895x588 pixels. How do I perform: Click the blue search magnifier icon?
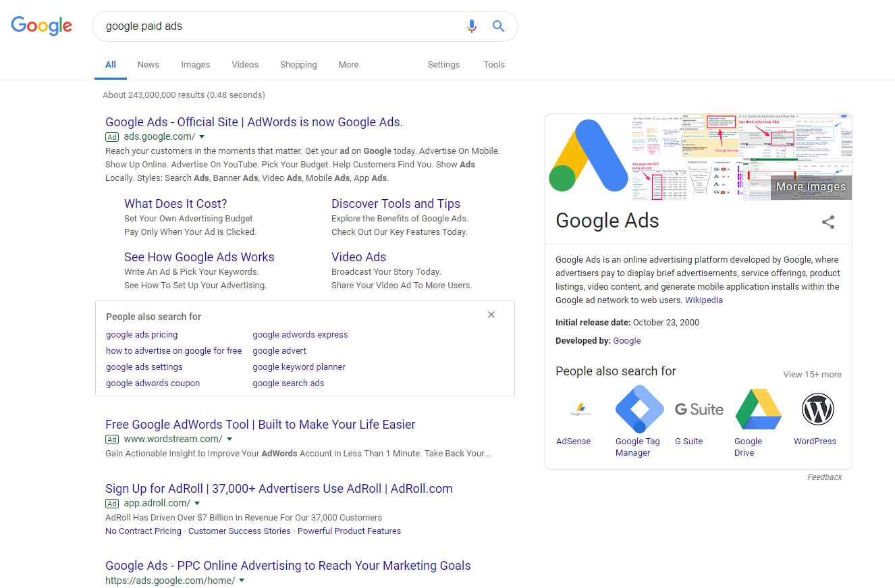tap(499, 26)
